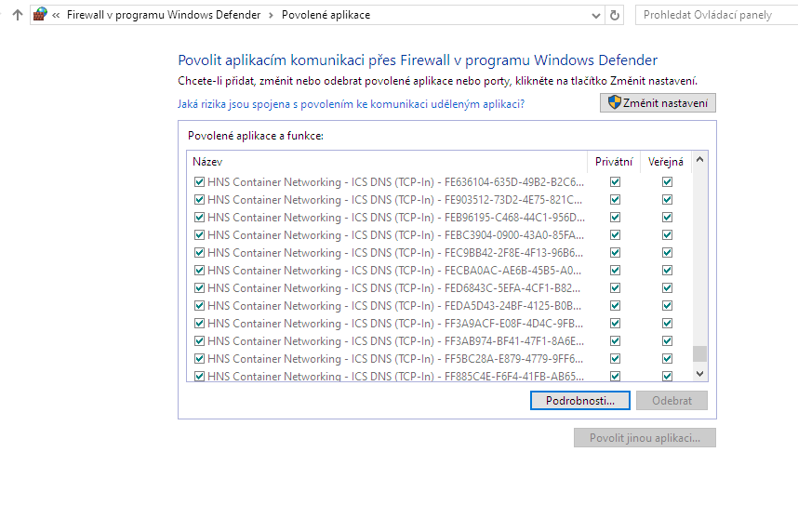Toggle Veřejná checkbox for FEB96195-C468 entry
This screenshot has height=532, width=798.
(x=667, y=218)
